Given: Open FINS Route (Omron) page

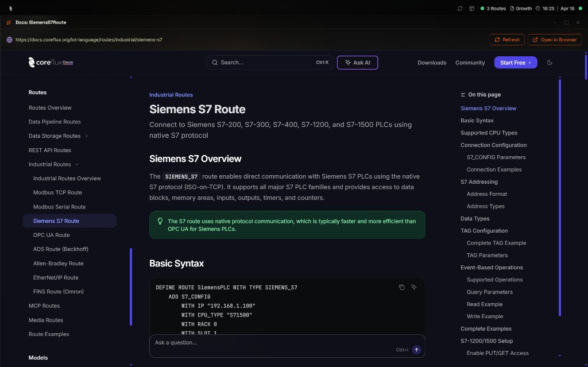Looking at the screenshot, I should point(58,292).
